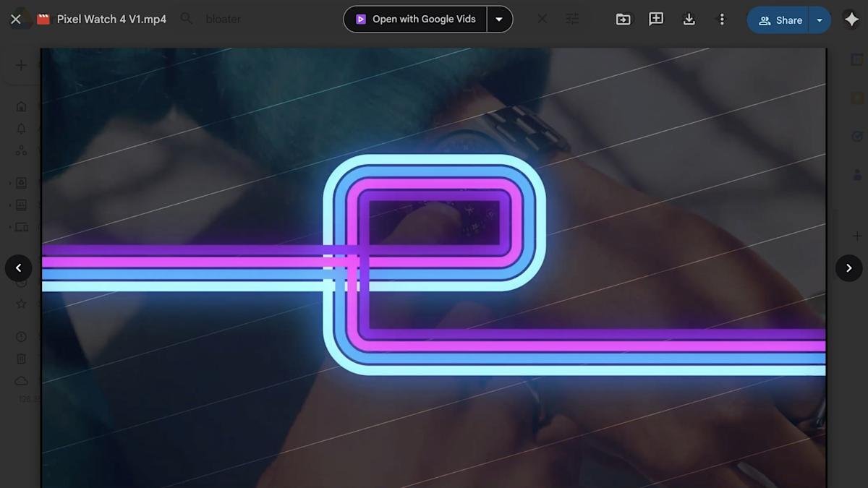Open Trash from the sidebar icon
The width and height of the screenshot is (868, 488).
pyautogui.click(x=21, y=358)
